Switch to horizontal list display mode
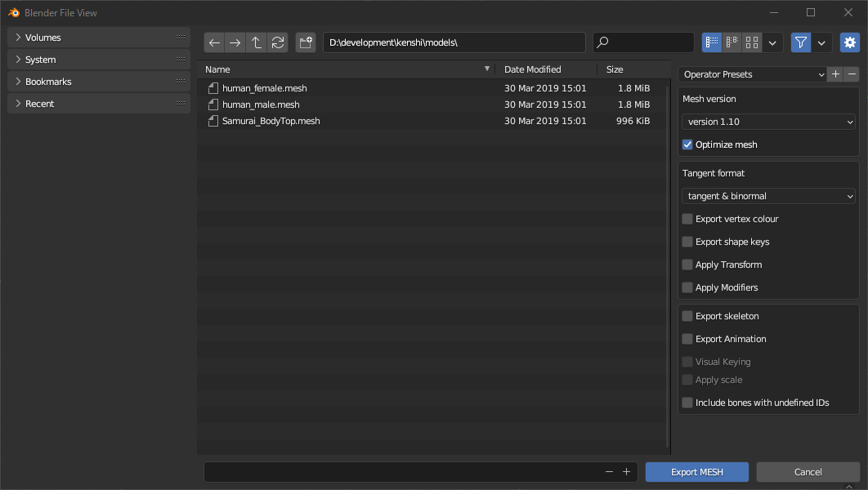 point(732,42)
